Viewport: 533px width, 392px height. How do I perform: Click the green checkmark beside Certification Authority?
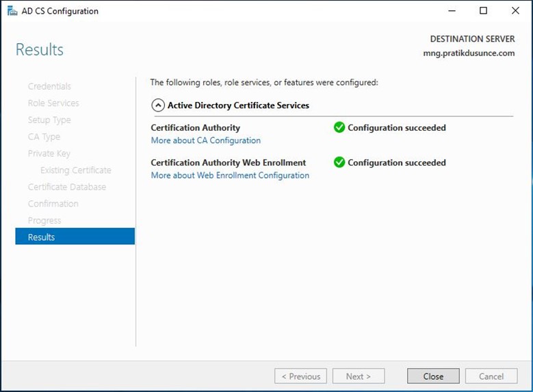pyautogui.click(x=339, y=127)
